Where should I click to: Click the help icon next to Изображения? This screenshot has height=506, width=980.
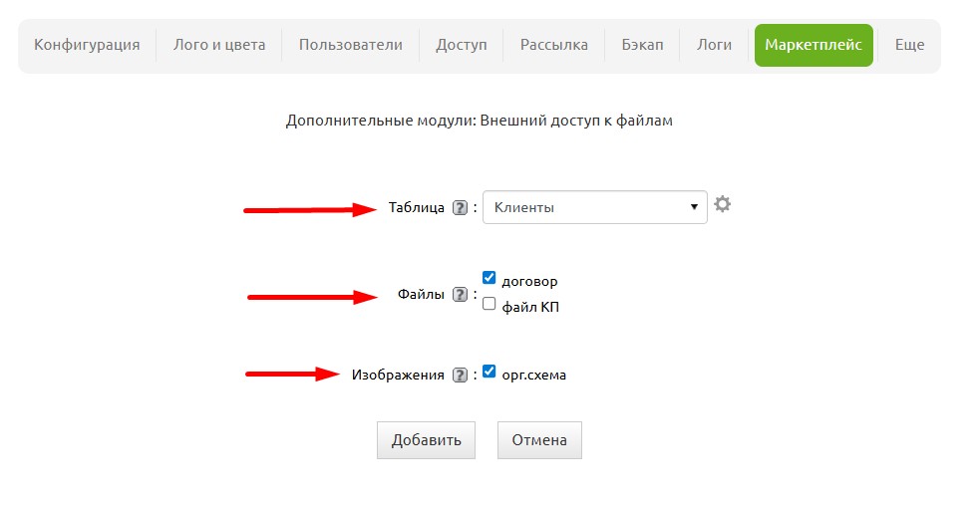pos(459,375)
